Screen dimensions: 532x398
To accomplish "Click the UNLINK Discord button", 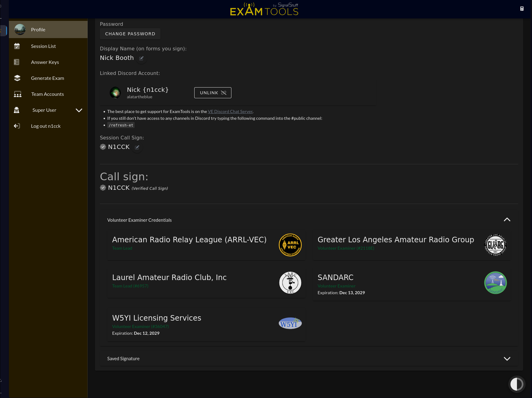I will (x=213, y=93).
